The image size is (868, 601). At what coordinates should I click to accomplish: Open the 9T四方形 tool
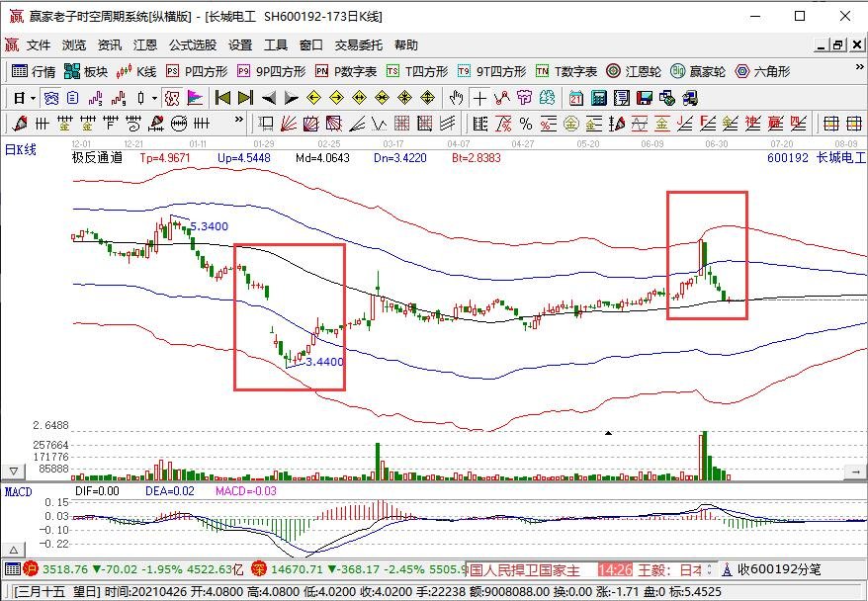click(x=492, y=71)
